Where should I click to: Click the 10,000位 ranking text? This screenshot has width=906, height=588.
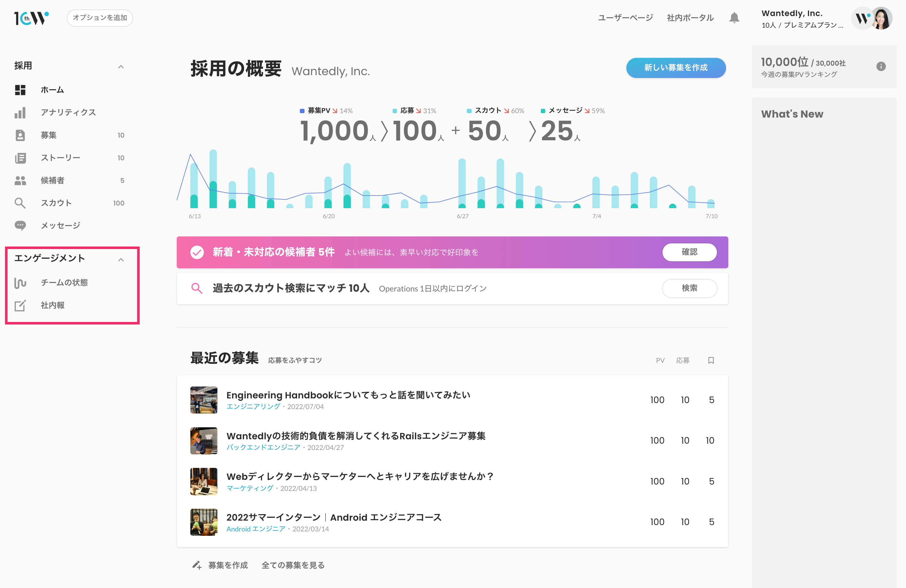(785, 62)
